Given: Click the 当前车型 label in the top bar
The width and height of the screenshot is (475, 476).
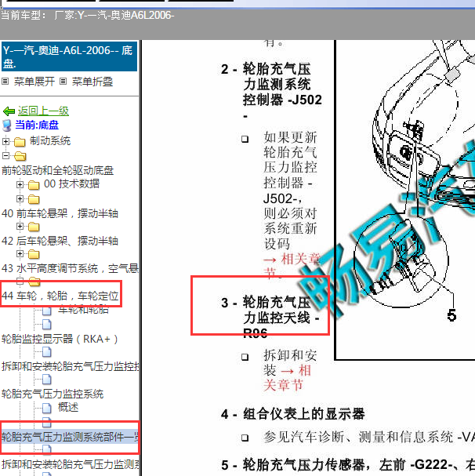Looking at the screenshot, I should coord(24,15).
